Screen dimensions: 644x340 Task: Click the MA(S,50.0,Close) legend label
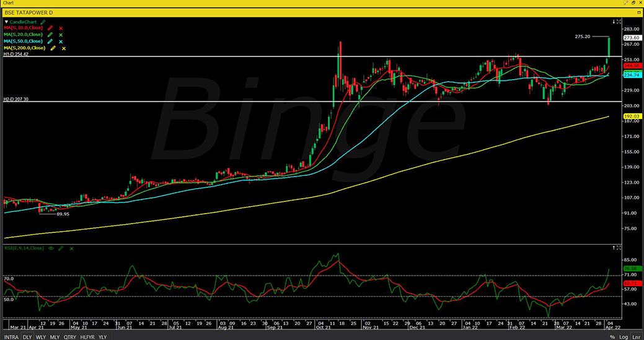pyautogui.click(x=22, y=41)
